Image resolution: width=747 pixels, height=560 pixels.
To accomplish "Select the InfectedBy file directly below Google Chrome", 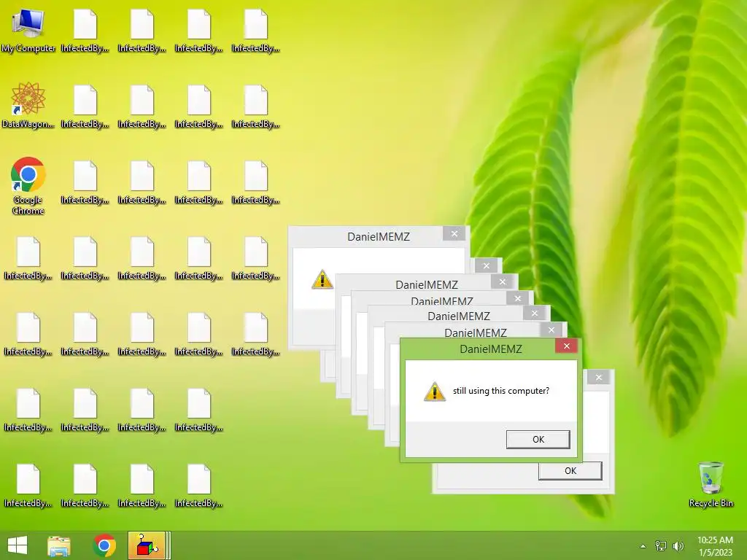I will coord(28,259).
